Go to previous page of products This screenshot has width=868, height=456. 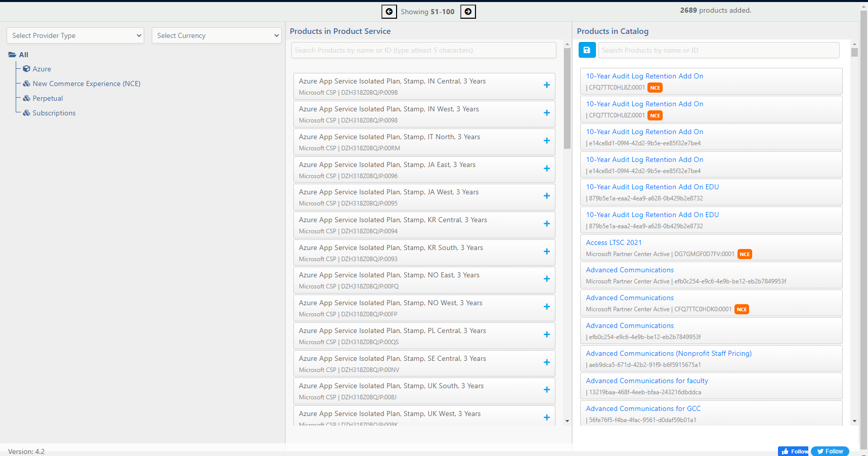pyautogui.click(x=389, y=12)
